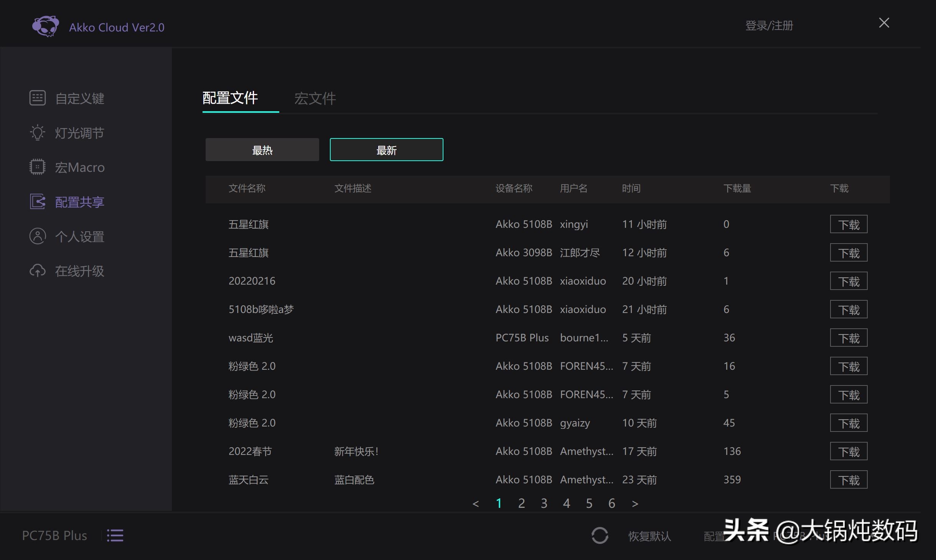Viewport: 936px width, 560px height.
Task: Click username gyaizy
Action: [x=575, y=423]
